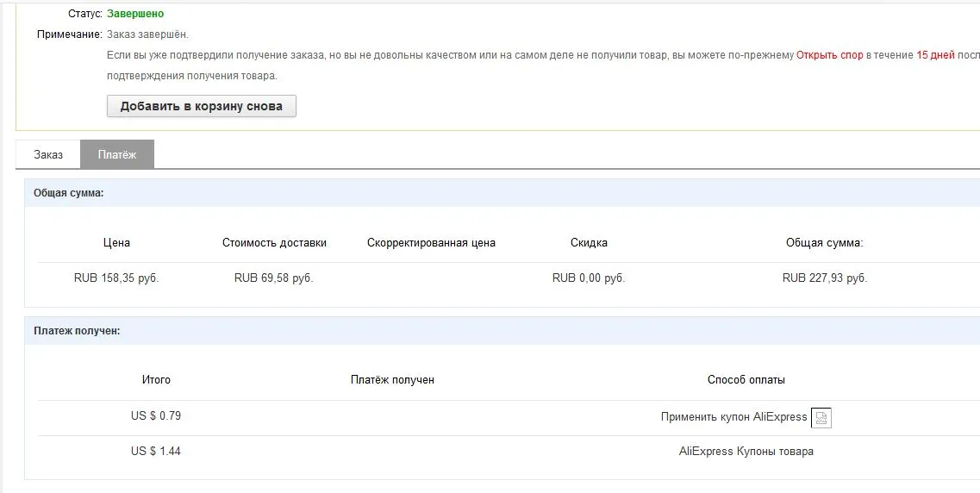This screenshot has width=980, height=493.
Task: Click 'Применить купон AliExpress' text
Action: click(x=733, y=417)
